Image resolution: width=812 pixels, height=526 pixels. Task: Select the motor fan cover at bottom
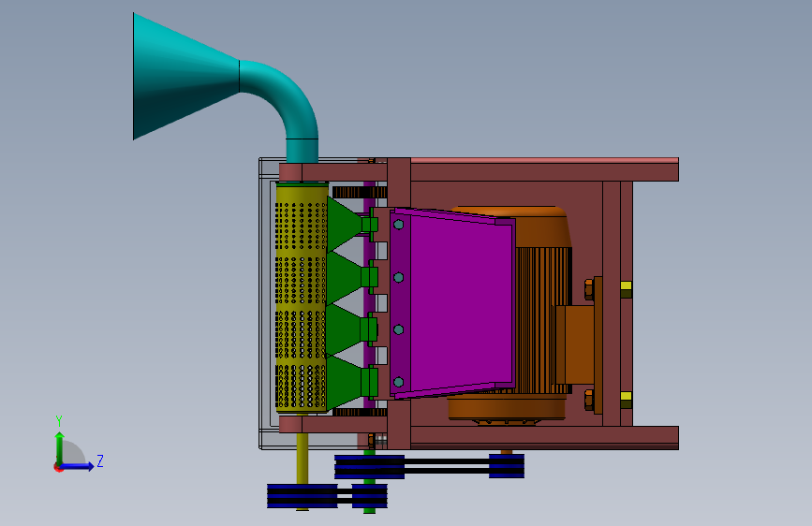pos(507,409)
